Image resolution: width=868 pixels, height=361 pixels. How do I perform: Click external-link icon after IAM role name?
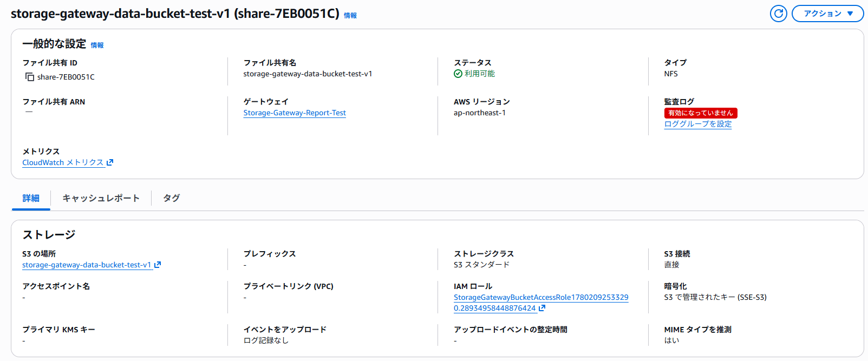(x=542, y=308)
